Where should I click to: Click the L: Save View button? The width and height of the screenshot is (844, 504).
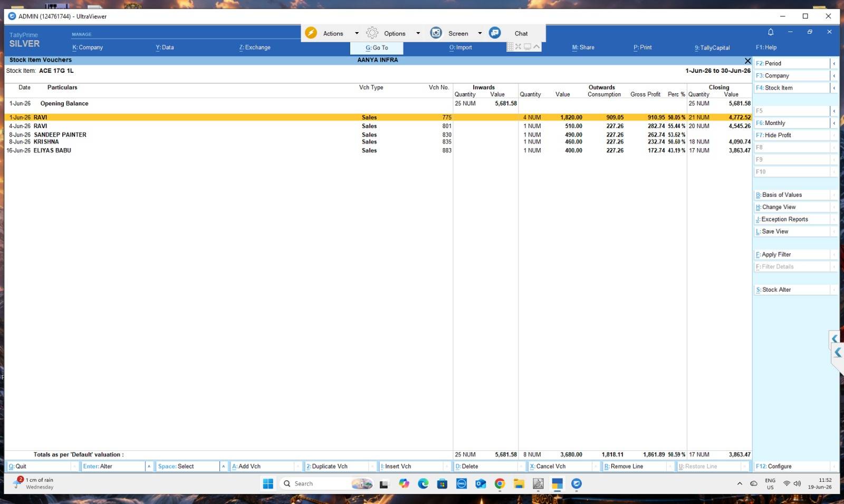pos(792,231)
